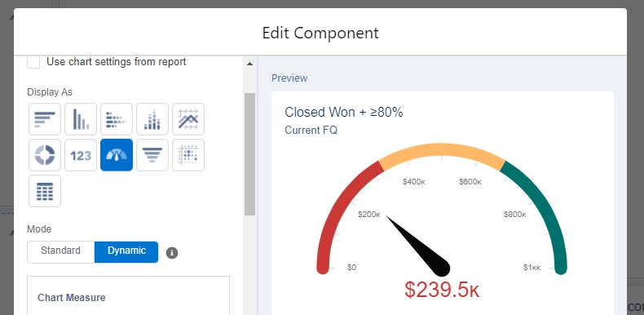The image size is (644, 315).
Task: Click the Chart Measure section heading
Action: coord(72,298)
